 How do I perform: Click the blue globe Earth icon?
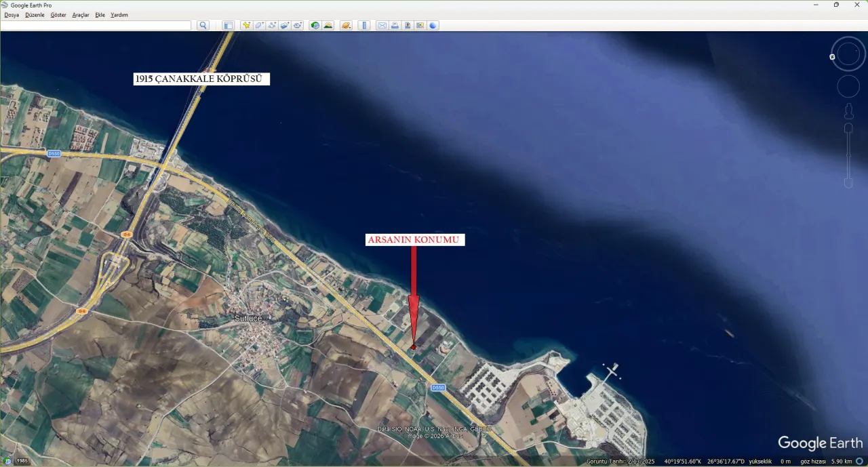pos(433,26)
